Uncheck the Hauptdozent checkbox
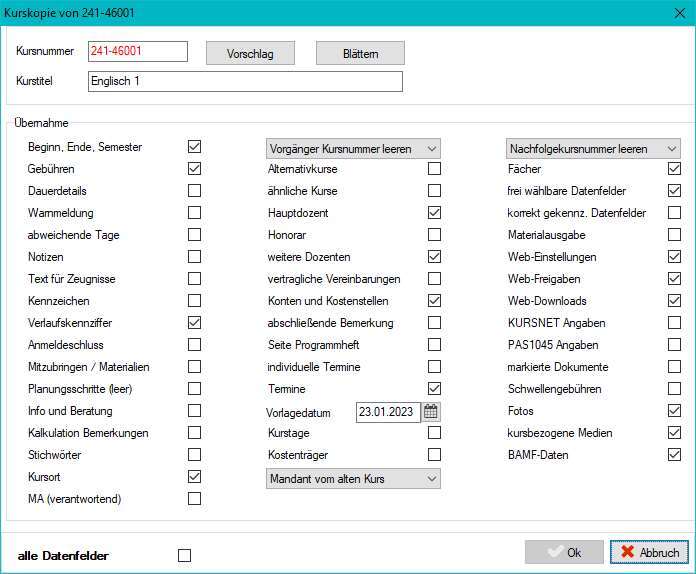 pos(435,213)
